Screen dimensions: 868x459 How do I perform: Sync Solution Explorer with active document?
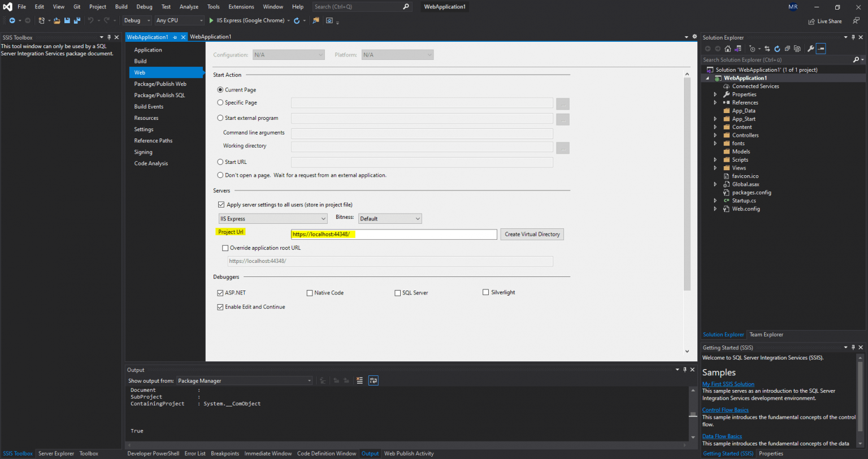[x=767, y=49]
